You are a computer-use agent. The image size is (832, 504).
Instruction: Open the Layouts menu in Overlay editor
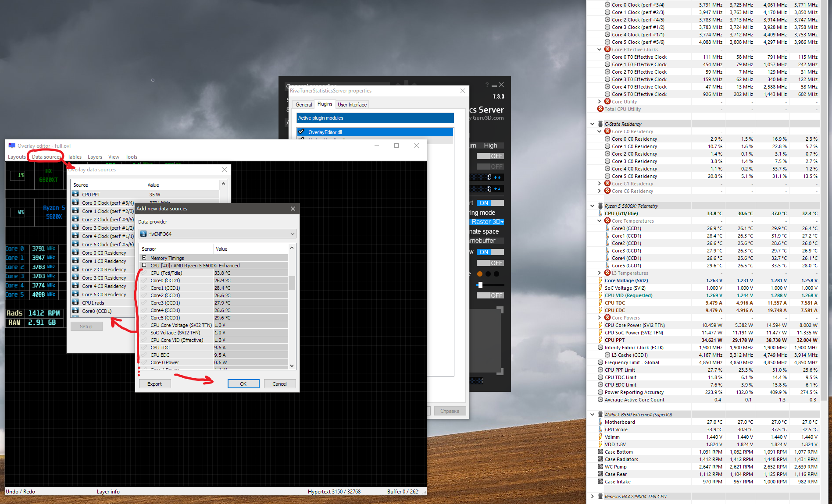17,157
